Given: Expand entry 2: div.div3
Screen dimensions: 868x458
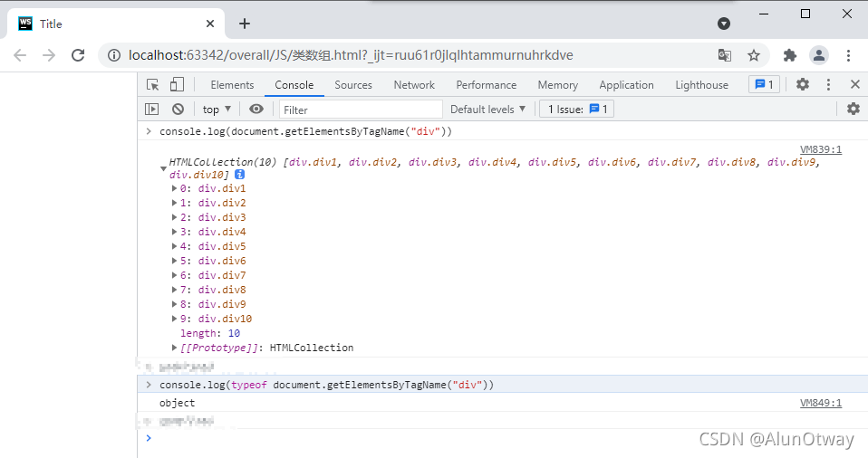Looking at the screenshot, I should [174, 217].
